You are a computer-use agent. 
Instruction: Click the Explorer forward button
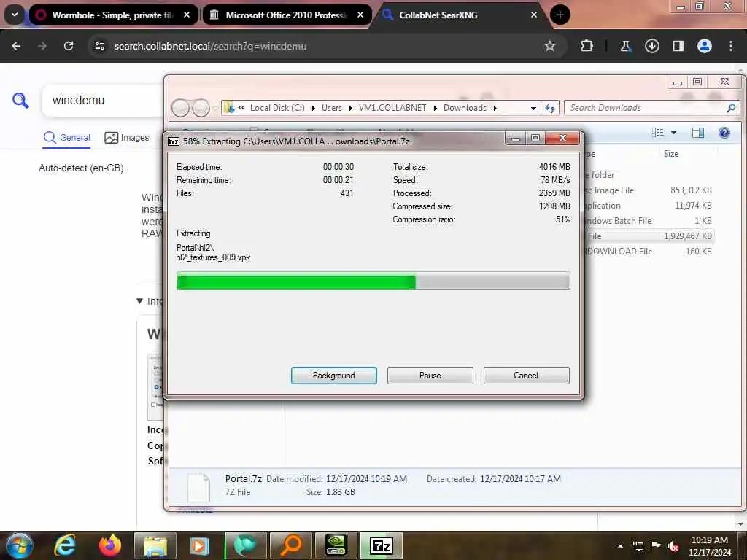pyautogui.click(x=201, y=108)
